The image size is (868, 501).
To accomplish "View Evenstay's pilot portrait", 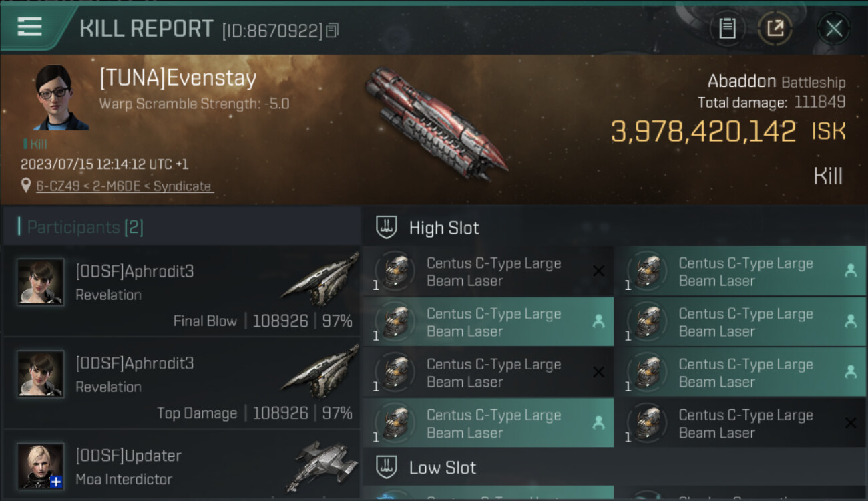I will pos(61,98).
